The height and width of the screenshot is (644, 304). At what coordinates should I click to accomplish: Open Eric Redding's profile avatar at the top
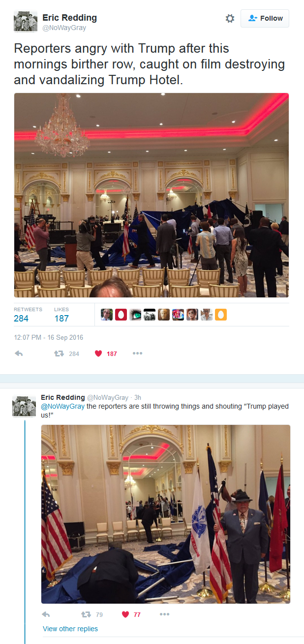pos(26,21)
